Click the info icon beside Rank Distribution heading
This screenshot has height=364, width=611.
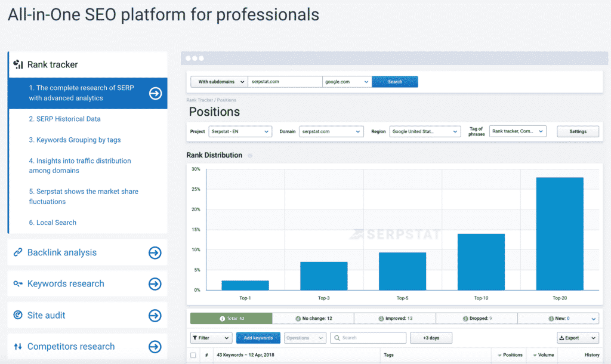pos(250,155)
